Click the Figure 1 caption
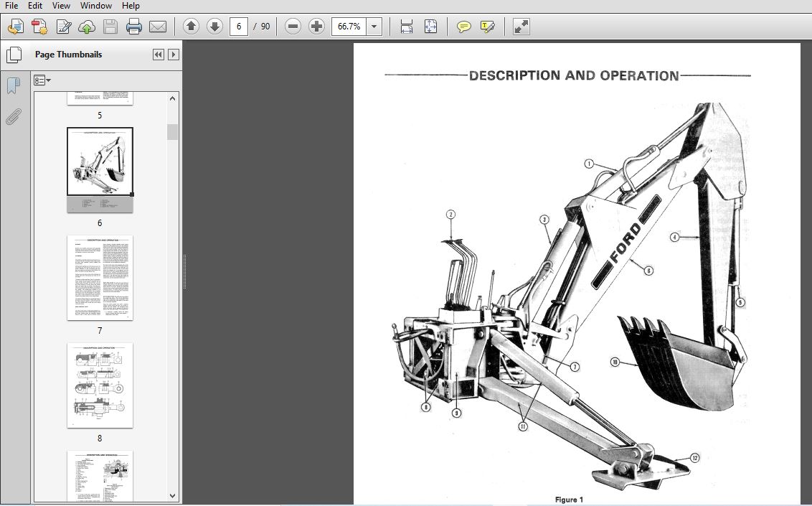 [x=569, y=500]
